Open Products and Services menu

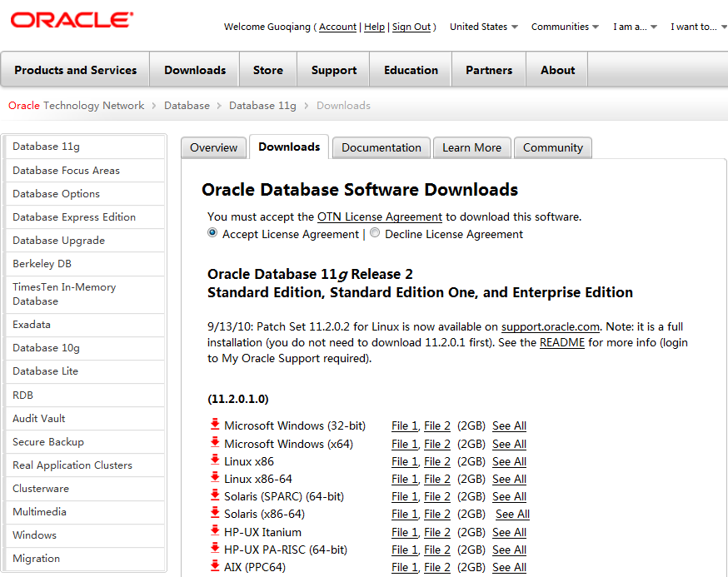tap(75, 70)
